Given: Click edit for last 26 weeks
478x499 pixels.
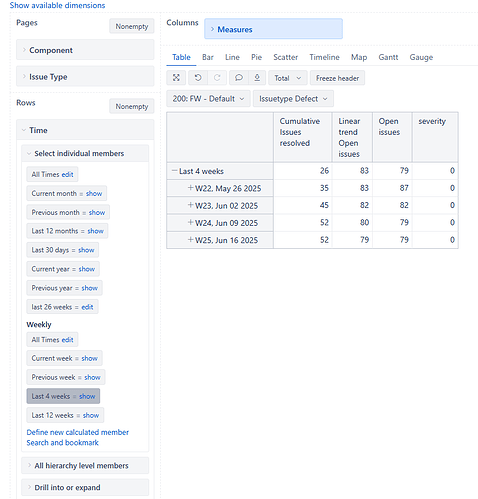Looking at the screenshot, I should [x=87, y=307].
